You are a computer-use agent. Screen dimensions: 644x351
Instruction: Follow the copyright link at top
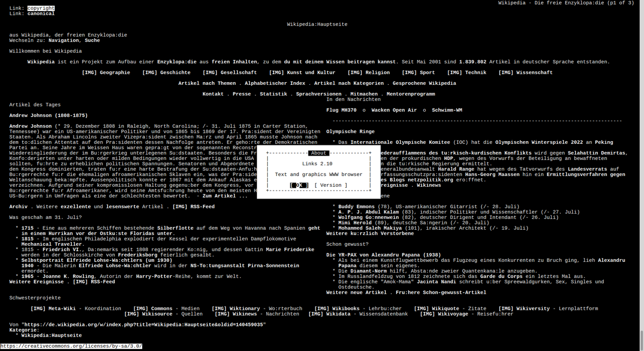[x=41, y=8]
